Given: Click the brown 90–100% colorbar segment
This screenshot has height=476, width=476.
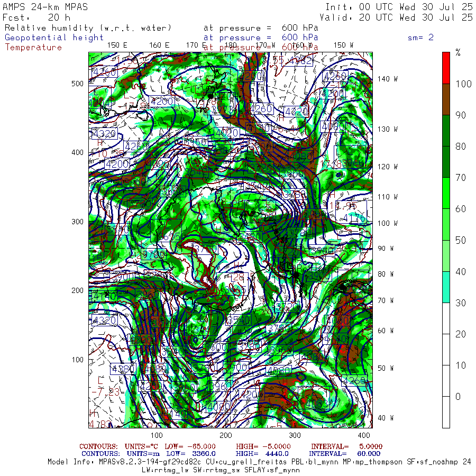Looking at the screenshot, I should click(446, 99).
